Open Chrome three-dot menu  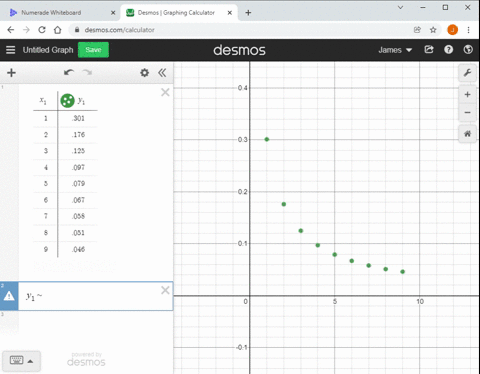click(468, 30)
